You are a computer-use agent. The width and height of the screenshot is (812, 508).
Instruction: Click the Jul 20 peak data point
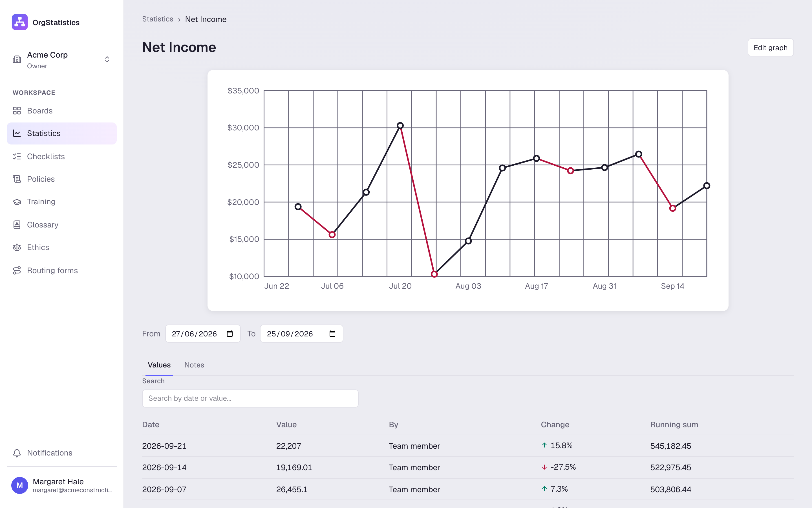click(x=400, y=126)
